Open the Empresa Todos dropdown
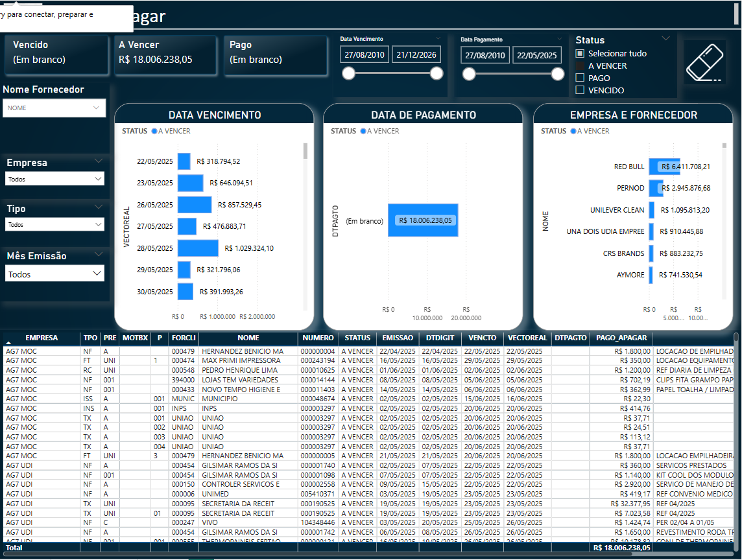The height and width of the screenshot is (560, 742). [55, 179]
